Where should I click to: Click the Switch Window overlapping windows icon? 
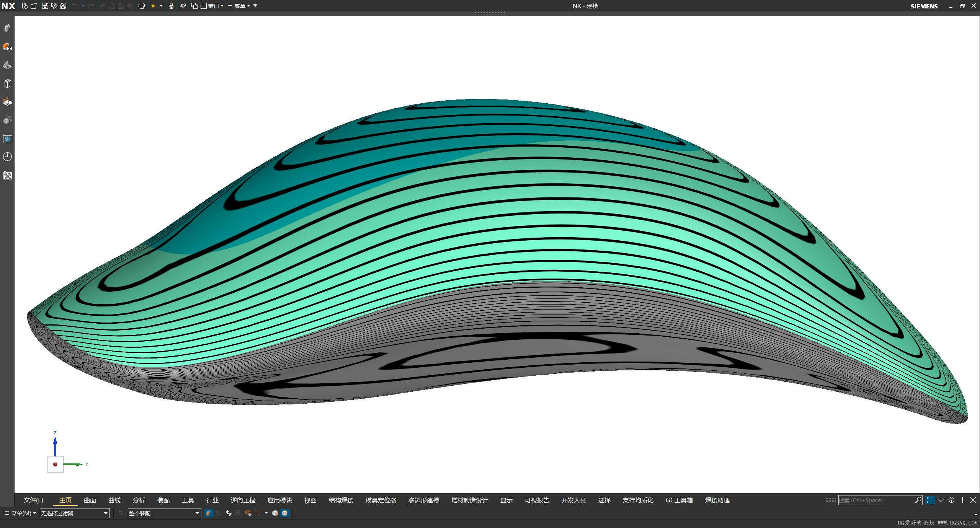[194, 6]
